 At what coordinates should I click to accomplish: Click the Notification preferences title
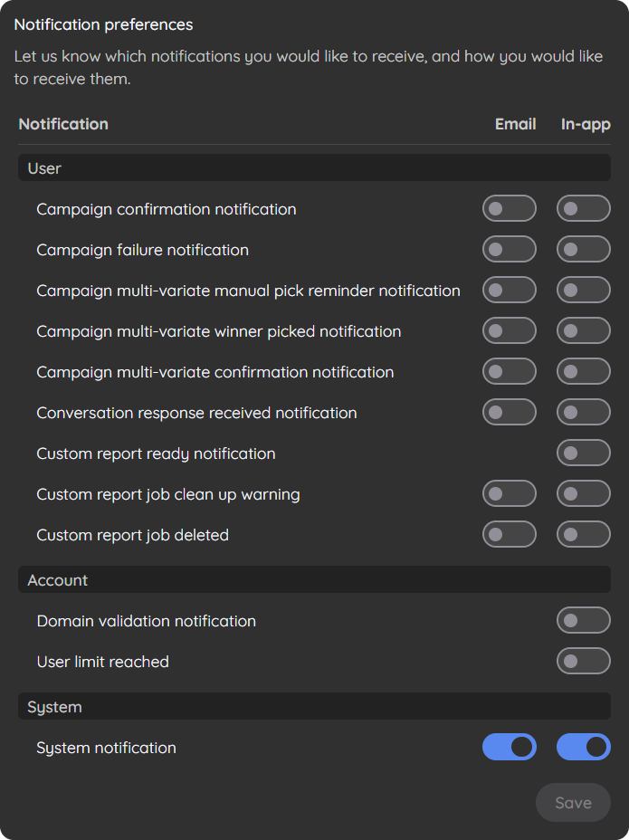coord(103,25)
